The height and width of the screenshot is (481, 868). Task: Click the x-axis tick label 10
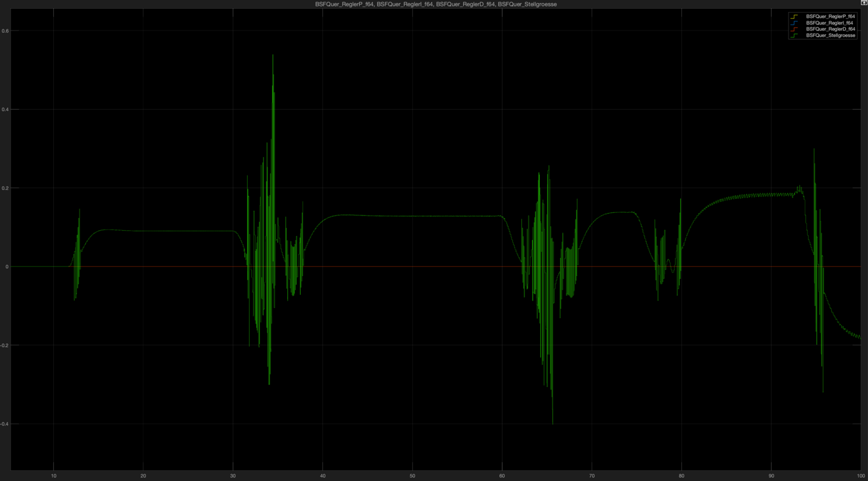point(54,476)
